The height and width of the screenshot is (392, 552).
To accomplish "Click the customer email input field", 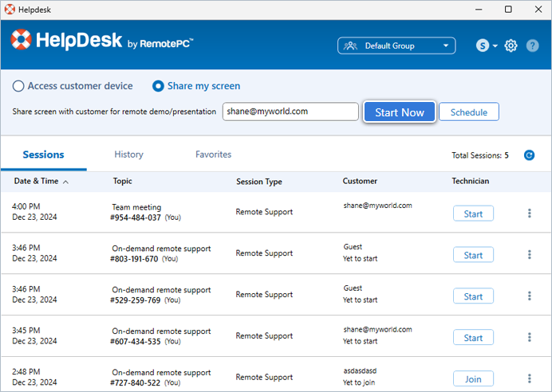I will (290, 112).
